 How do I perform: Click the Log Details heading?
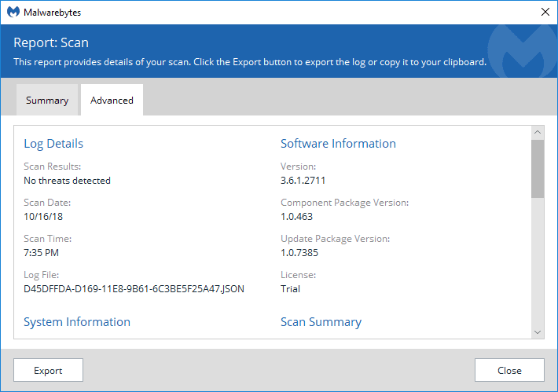[x=53, y=144]
